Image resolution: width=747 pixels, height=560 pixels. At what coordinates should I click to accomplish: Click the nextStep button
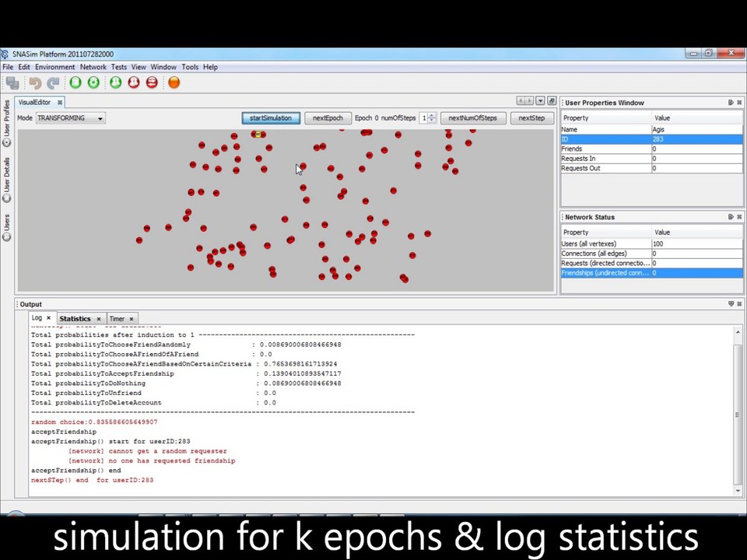pos(531,118)
